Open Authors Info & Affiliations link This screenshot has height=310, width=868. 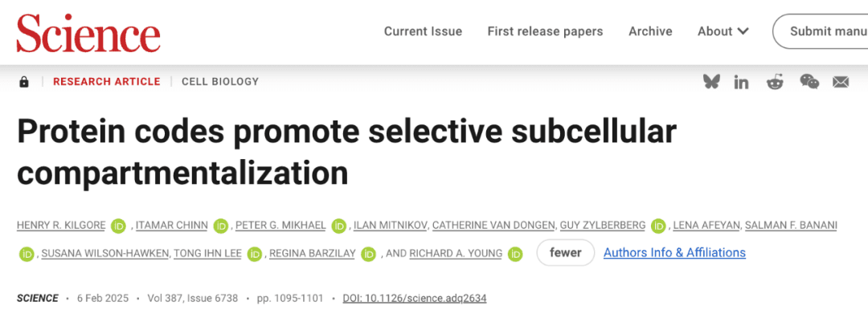(674, 253)
